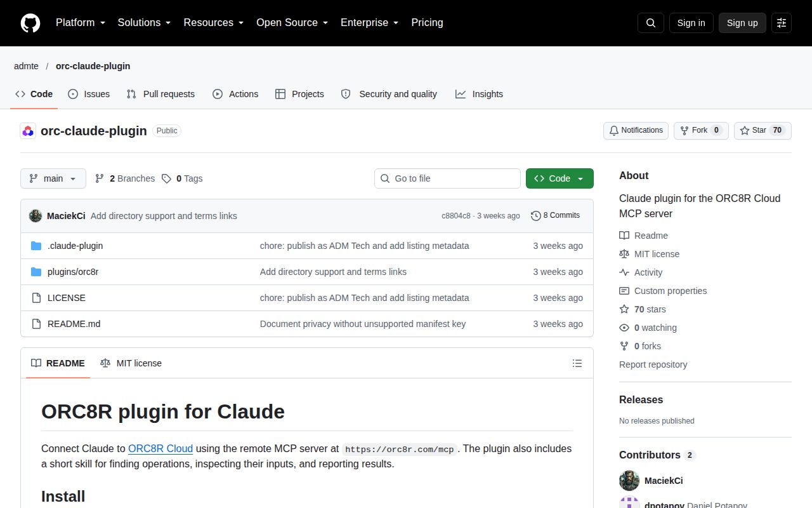Click the README.md file icon
The width and height of the screenshot is (812, 508).
(x=36, y=324)
